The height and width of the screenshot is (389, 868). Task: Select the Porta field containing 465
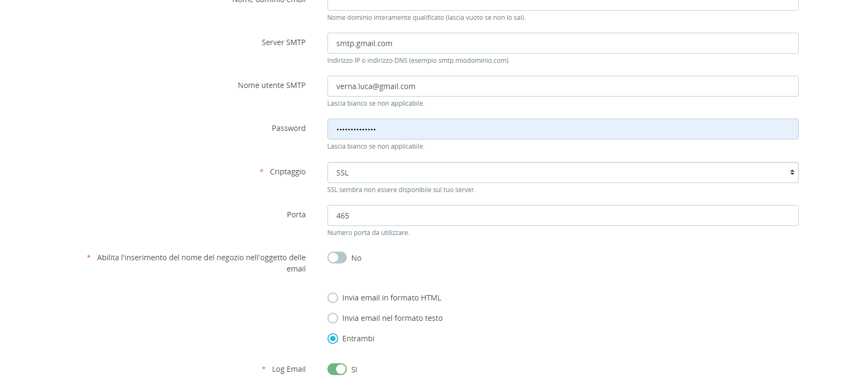point(562,216)
